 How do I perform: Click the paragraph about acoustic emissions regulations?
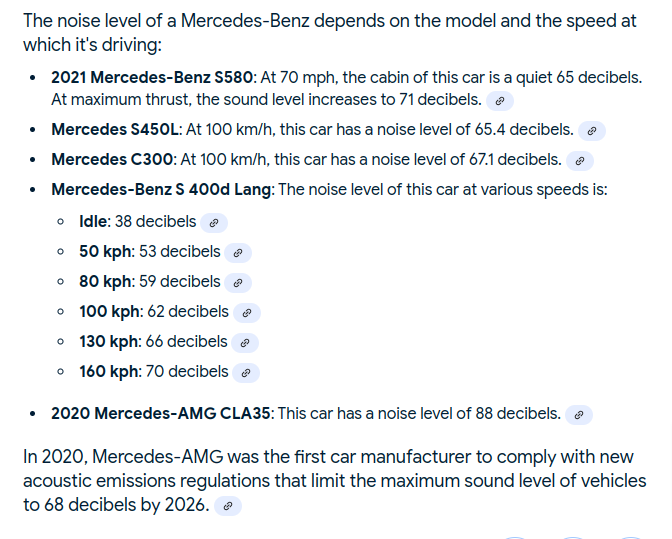pyautogui.click(x=334, y=481)
